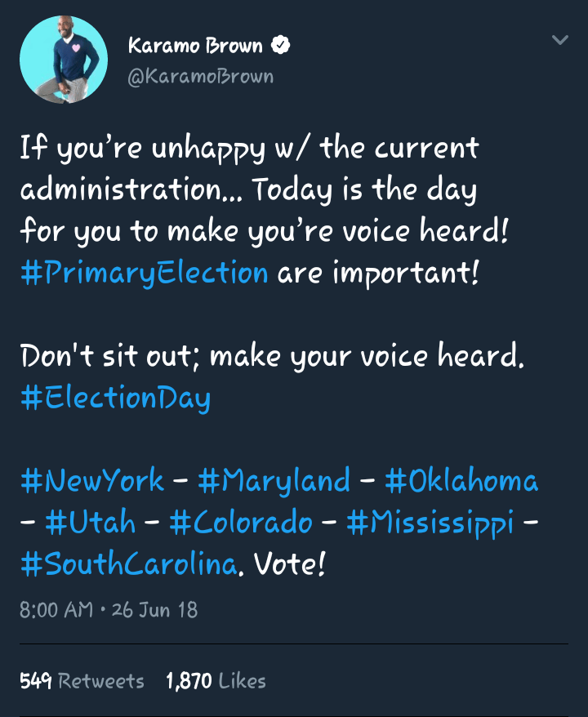Follow the #NewYork hashtag link
This screenshot has height=717, width=588.
pos(92,479)
